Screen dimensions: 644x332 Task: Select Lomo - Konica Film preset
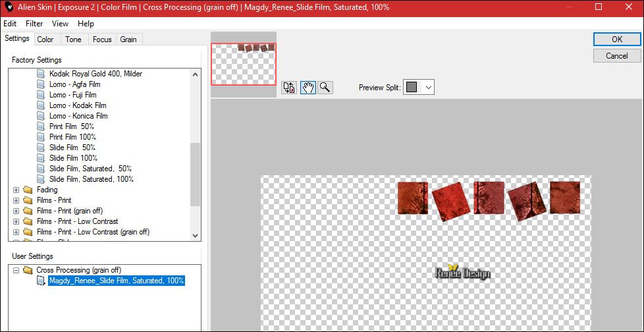78,116
